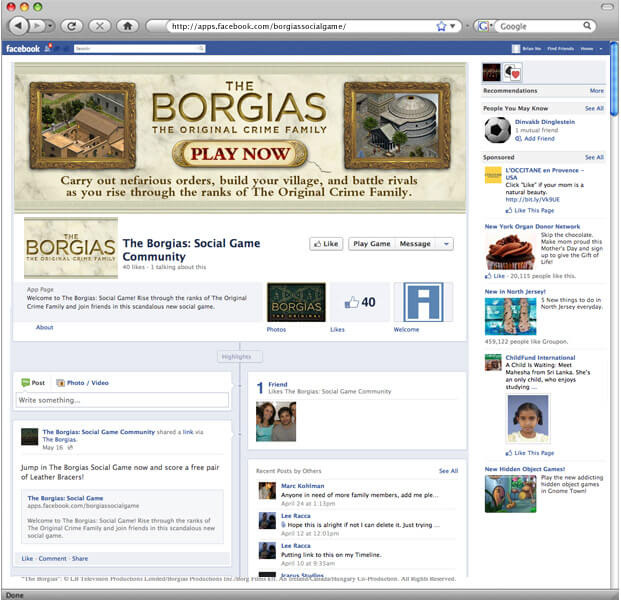Click the black game icon in right sidebar
Image resolution: width=621 pixels, height=600 pixels.
click(x=491, y=72)
